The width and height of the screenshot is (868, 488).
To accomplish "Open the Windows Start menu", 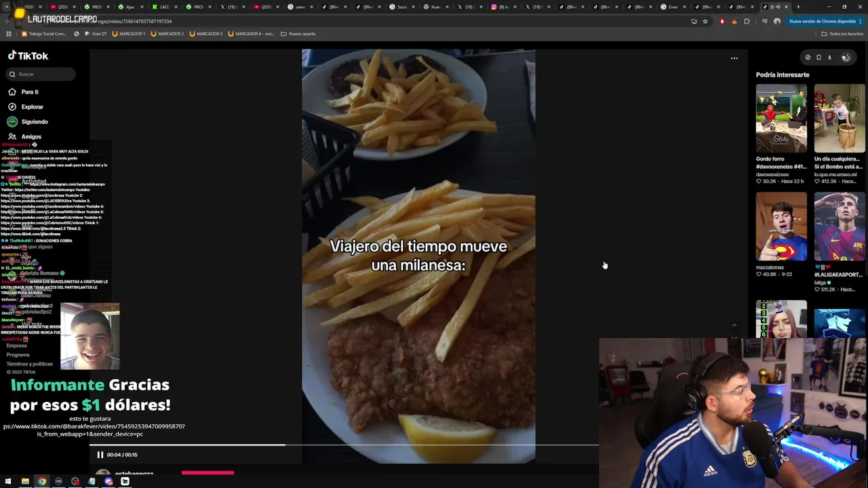I will 9,481.
